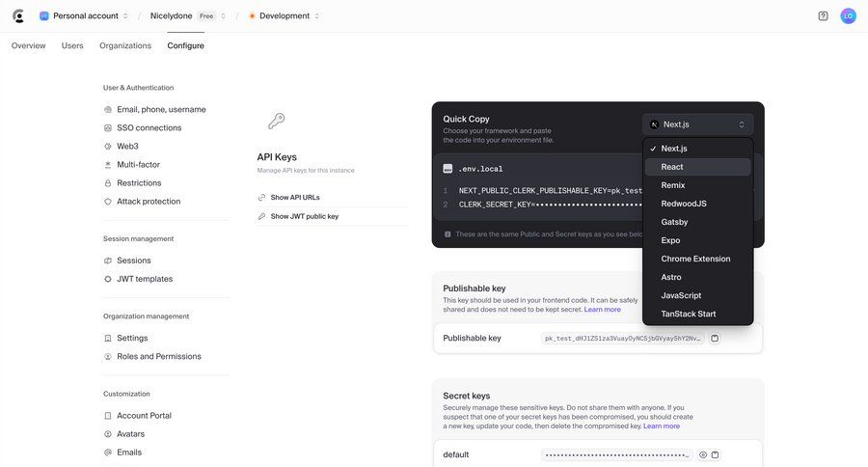Click the large key icon above API Keys
Viewport: 868px width, 467px height.
click(276, 121)
